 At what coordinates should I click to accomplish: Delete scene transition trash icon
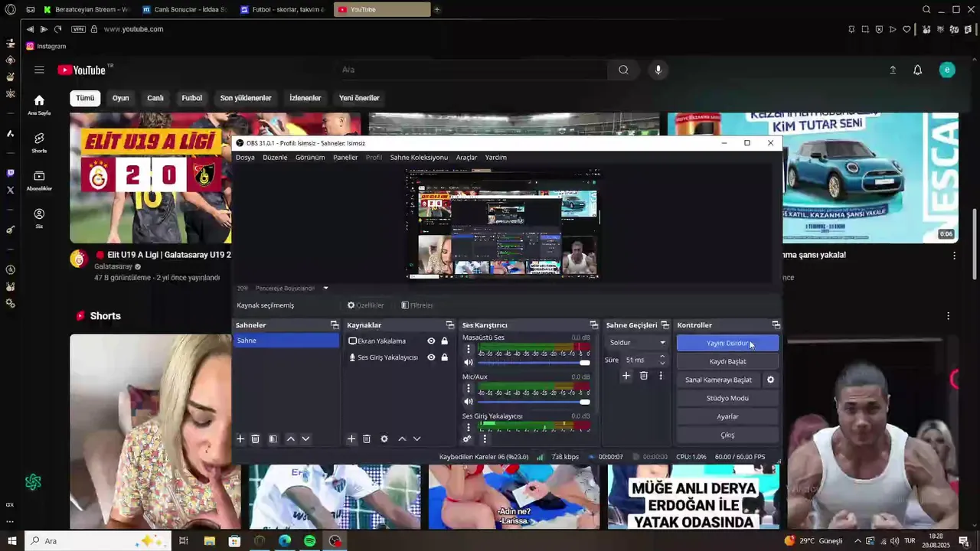644,375
